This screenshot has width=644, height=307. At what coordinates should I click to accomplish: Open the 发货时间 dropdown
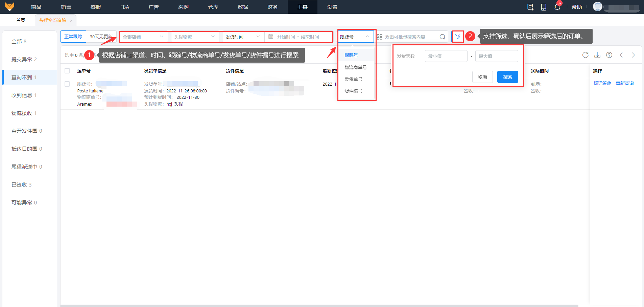tap(243, 37)
